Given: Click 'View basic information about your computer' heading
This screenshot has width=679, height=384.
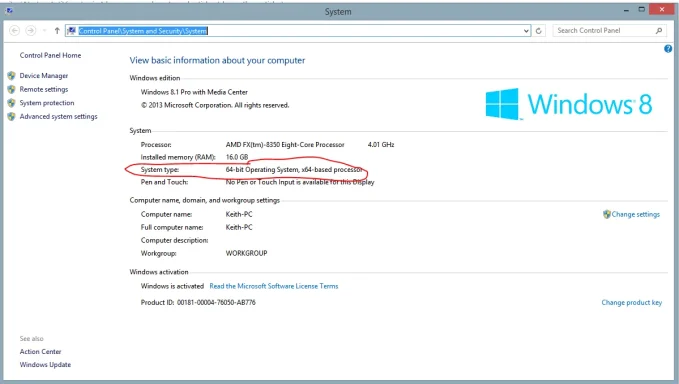Looking at the screenshot, I should point(217,61).
